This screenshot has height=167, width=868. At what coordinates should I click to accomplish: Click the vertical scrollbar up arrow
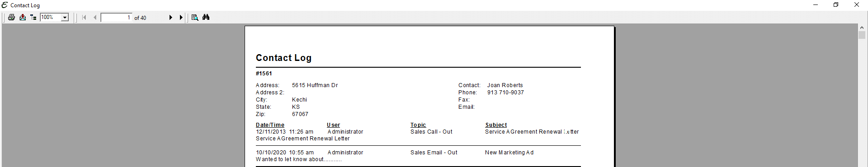pyautogui.click(x=862, y=28)
